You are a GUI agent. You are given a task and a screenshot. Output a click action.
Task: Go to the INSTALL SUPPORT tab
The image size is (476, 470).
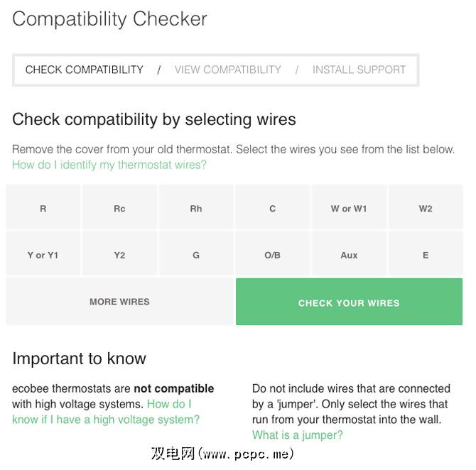pos(359,70)
